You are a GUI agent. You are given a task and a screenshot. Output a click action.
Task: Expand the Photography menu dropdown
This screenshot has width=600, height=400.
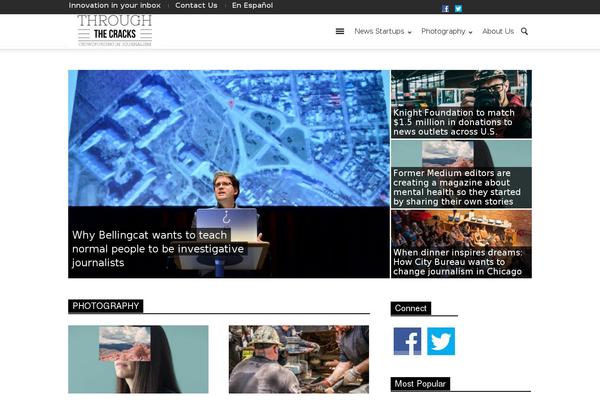click(x=447, y=31)
